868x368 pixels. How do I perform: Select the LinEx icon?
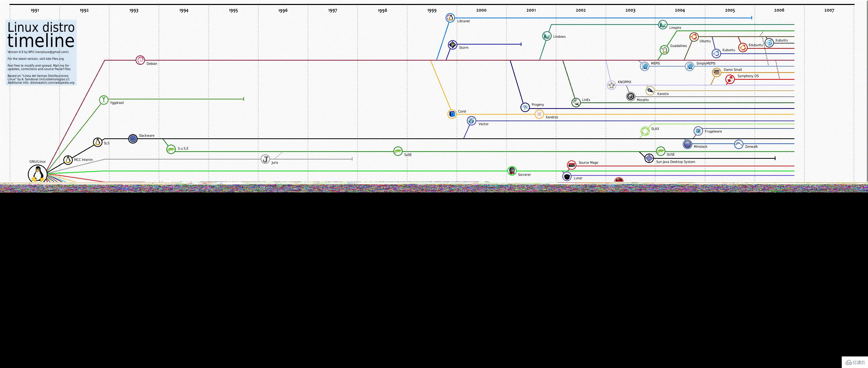[576, 103]
